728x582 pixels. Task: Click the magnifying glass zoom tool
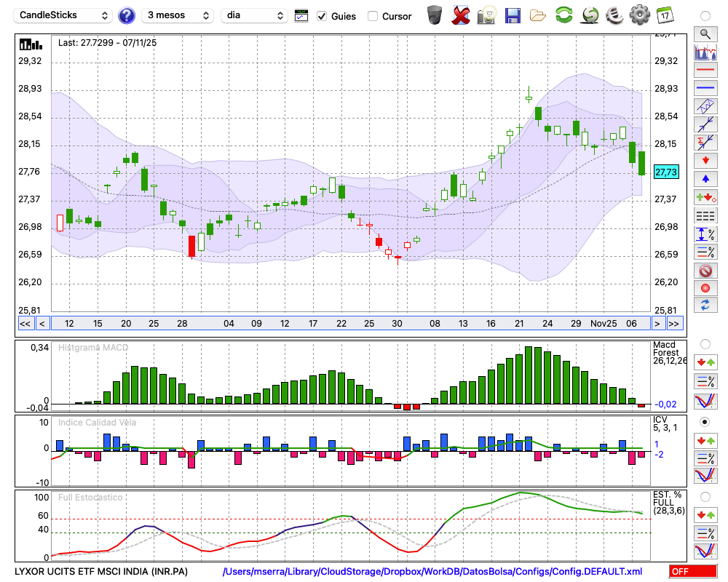click(705, 33)
